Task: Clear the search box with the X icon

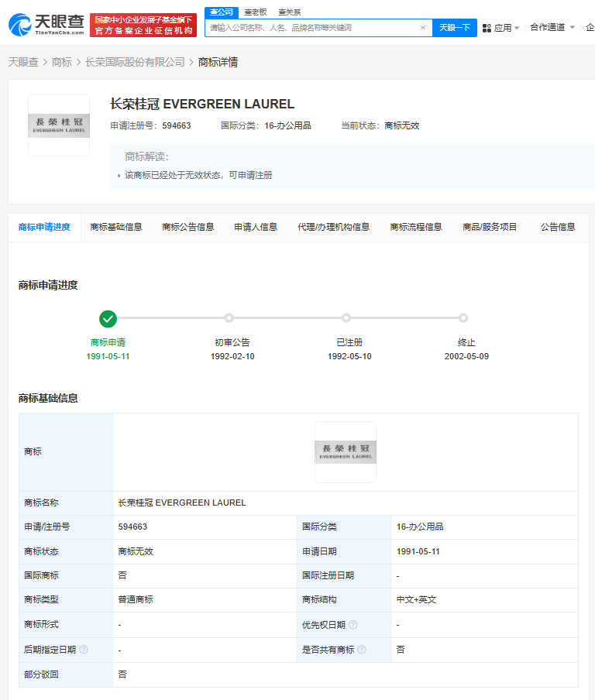Action: click(x=423, y=27)
